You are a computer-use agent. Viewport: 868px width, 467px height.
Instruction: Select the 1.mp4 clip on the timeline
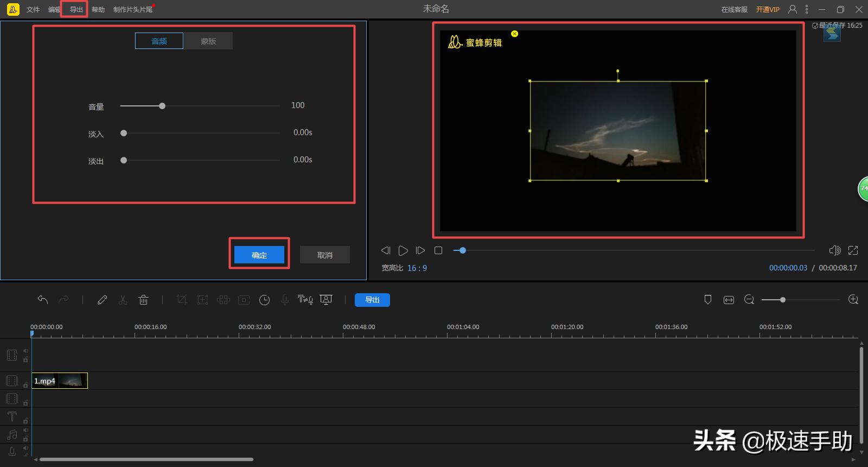[59, 381]
